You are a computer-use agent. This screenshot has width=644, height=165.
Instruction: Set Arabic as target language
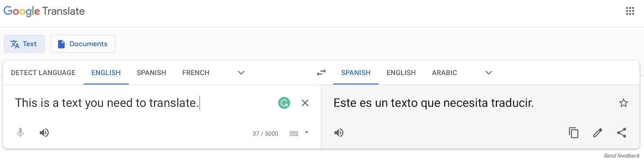tap(444, 73)
